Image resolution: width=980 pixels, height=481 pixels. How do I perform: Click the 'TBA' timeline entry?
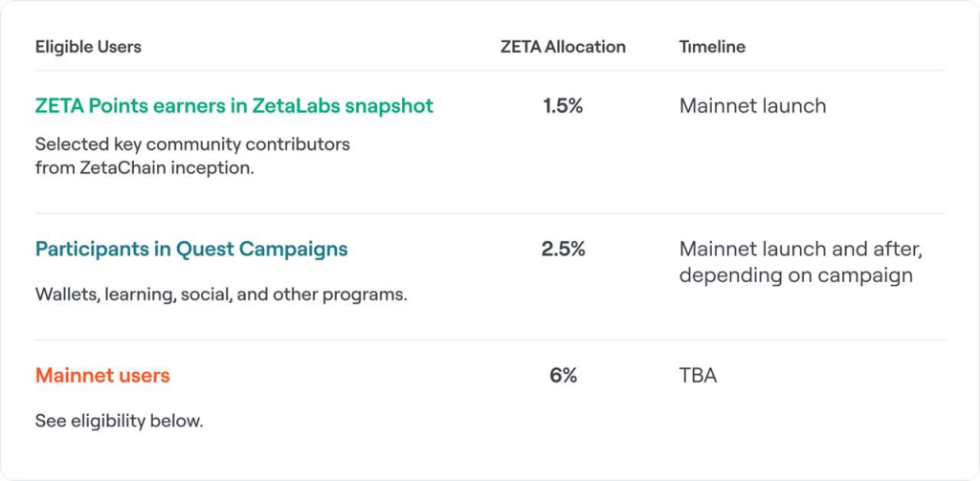698,376
